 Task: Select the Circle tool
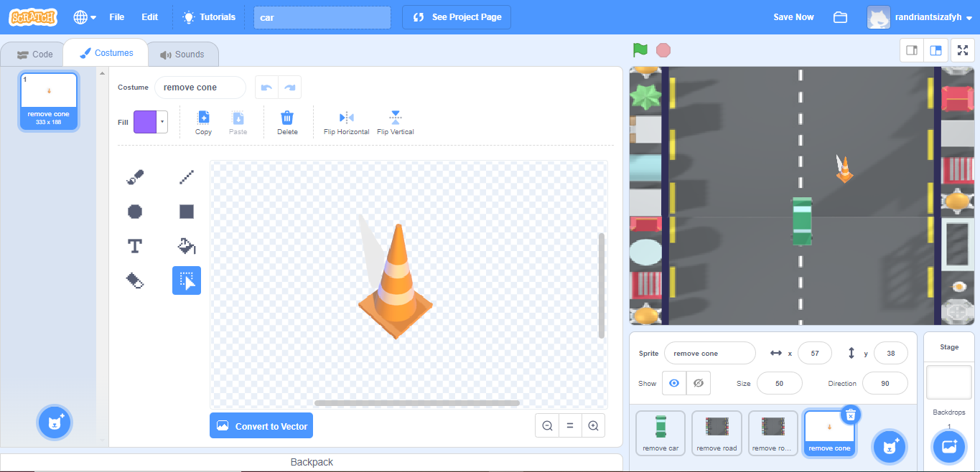click(x=135, y=211)
